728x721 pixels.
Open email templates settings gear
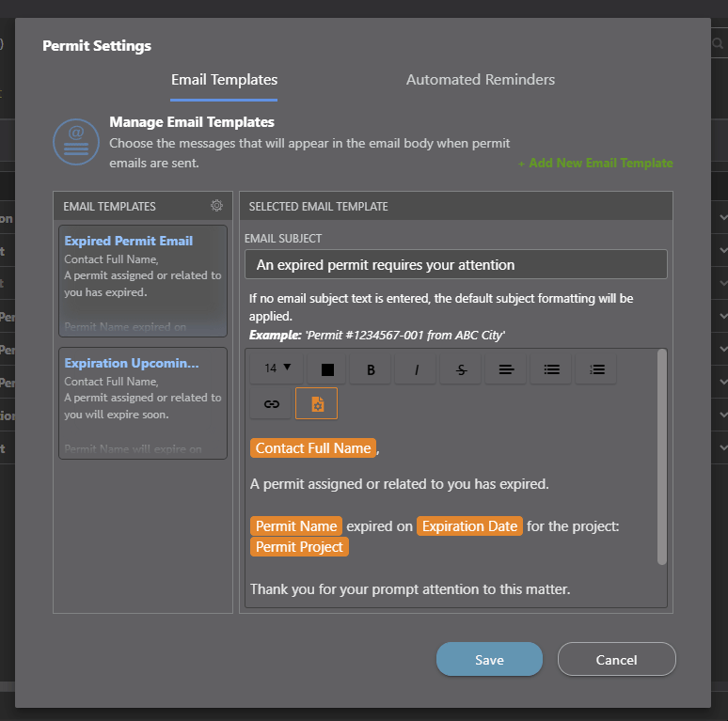216,206
